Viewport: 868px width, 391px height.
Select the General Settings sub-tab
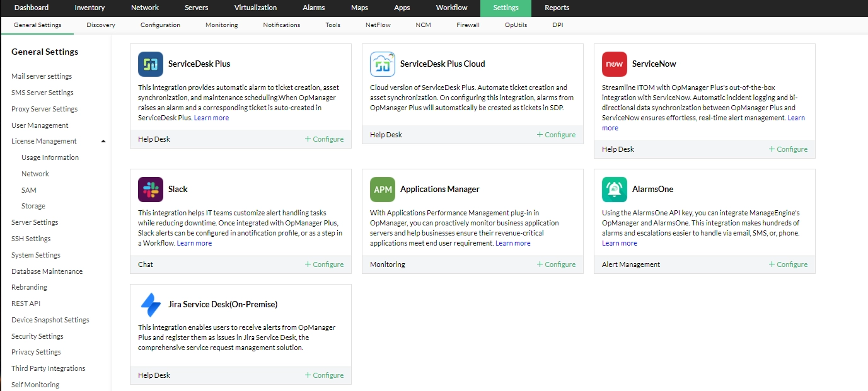point(37,25)
